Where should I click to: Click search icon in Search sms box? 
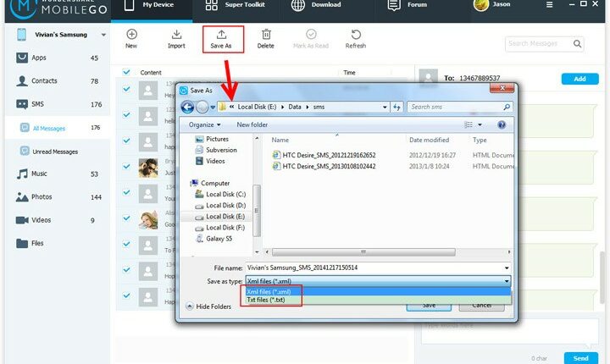[x=506, y=107]
